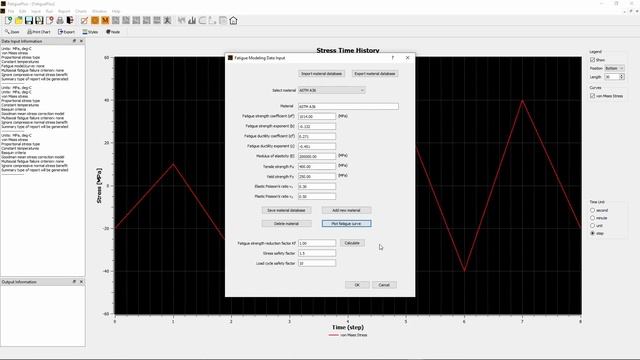640x360 pixels.
Task: Confirm dialog with the OK button
Action: coord(357,285)
